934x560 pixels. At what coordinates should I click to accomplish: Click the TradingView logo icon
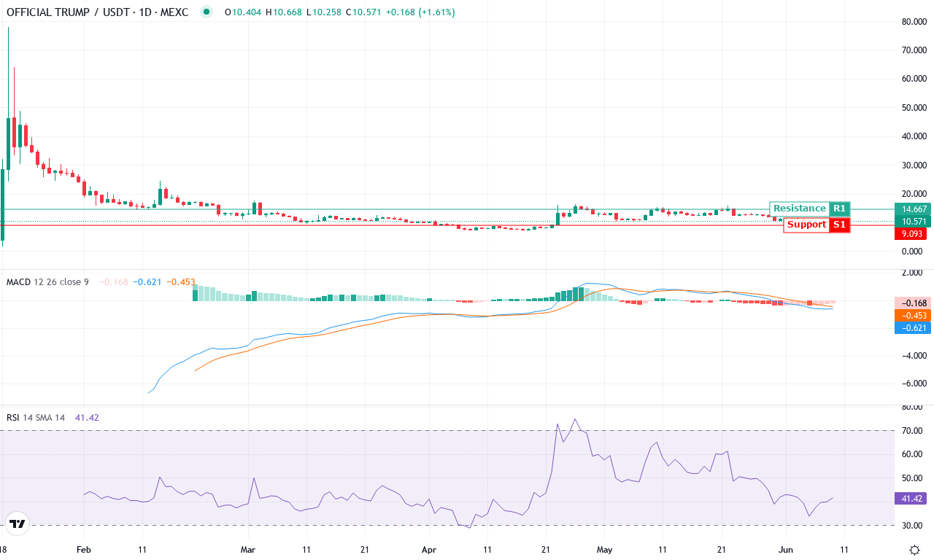tap(18, 524)
